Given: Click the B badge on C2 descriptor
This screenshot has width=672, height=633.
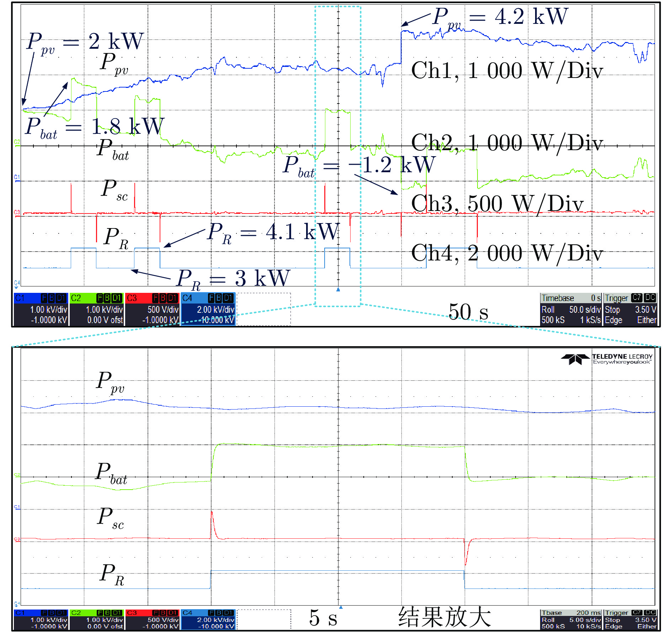Looking at the screenshot, I should [107, 298].
